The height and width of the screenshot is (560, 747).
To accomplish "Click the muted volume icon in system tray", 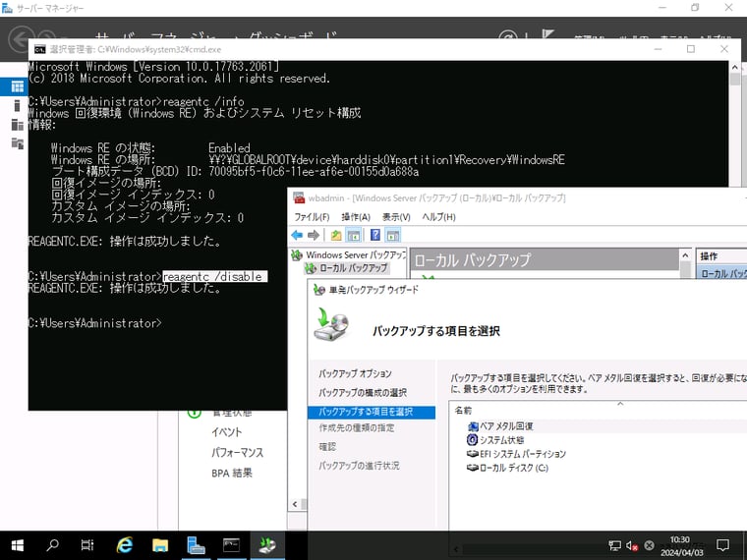I will pos(632,545).
